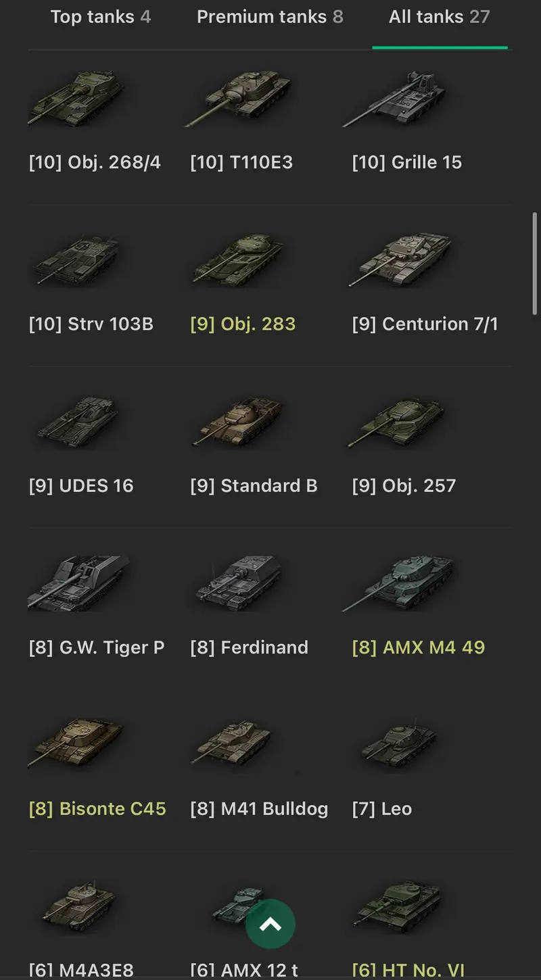Open the AMX M4 49 tank link

tap(419, 647)
